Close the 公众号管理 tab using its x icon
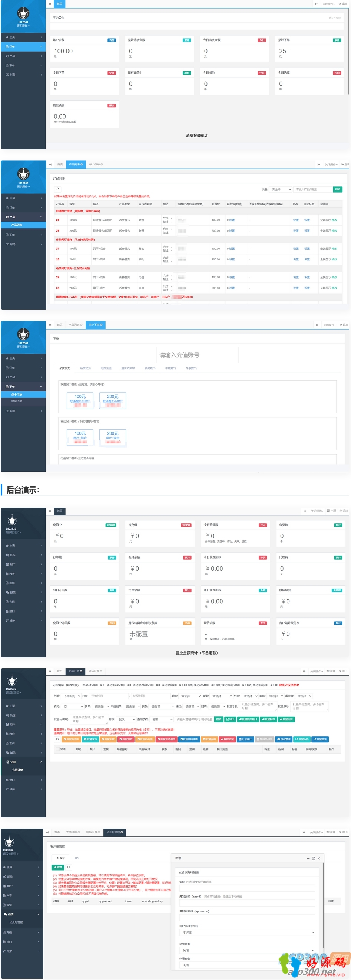351x980 pixels. 122,832
